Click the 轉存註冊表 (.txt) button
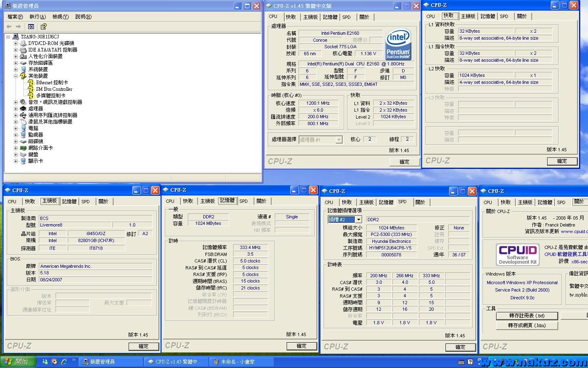 point(527,316)
